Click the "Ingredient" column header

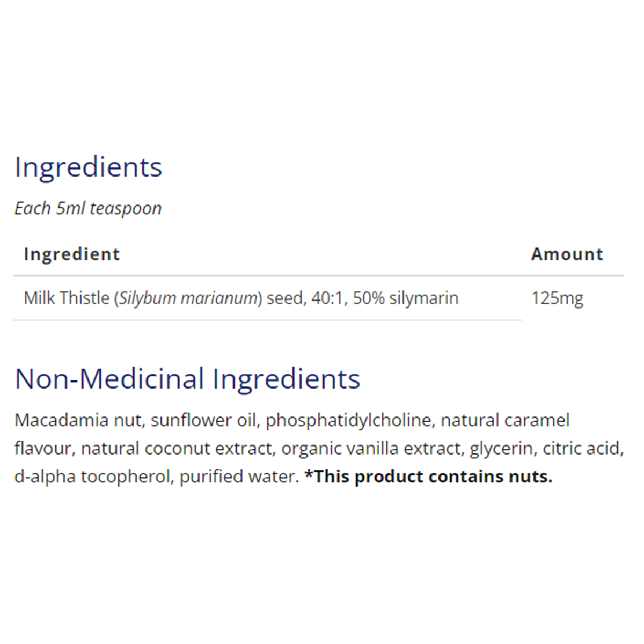pyautogui.click(x=72, y=254)
